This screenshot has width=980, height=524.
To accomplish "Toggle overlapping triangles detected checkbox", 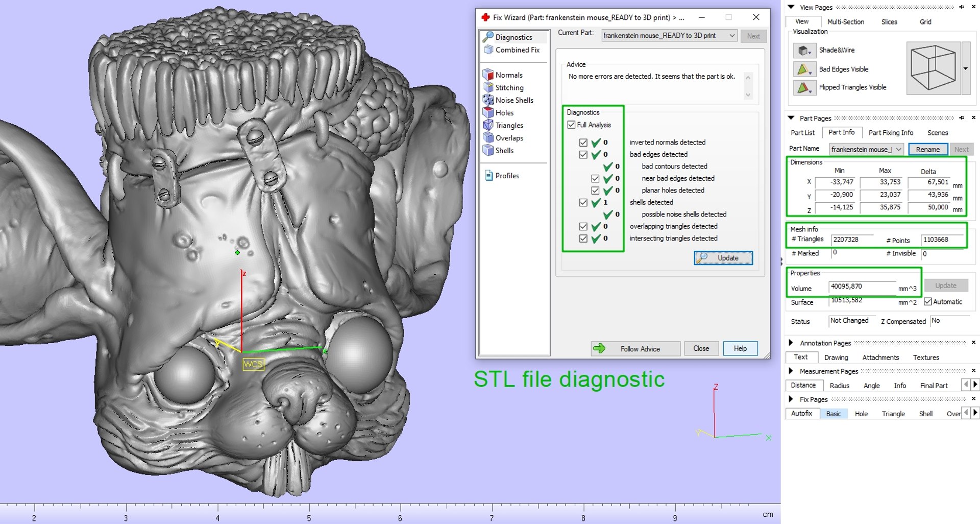I will tap(583, 226).
